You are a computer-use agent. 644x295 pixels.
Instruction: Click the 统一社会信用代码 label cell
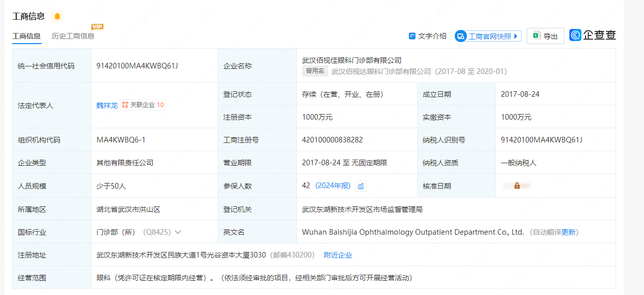click(52, 66)
